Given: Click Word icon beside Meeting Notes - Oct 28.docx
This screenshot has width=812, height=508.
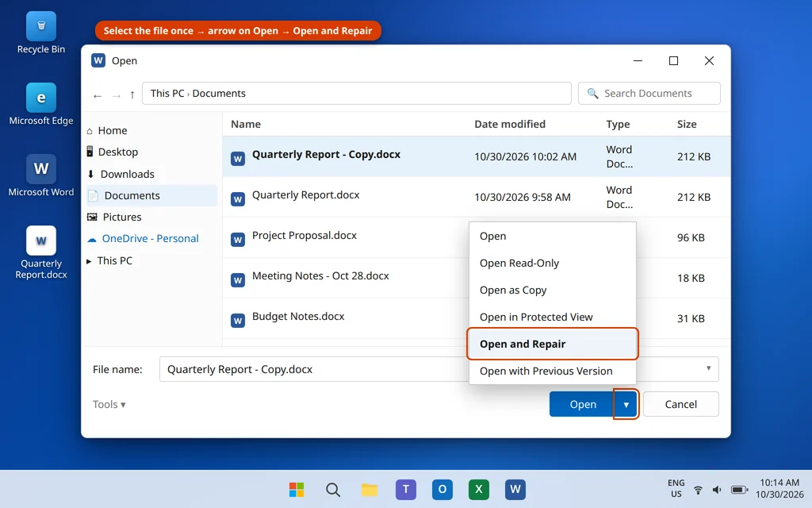Looking at the screenshot, I should pyautogui.click(x=238, y=280).
